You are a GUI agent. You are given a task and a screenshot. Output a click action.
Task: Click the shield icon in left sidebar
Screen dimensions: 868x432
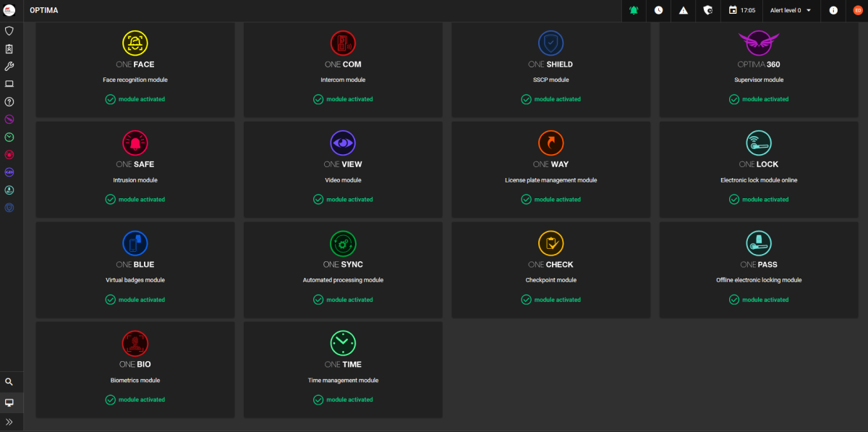9,31
